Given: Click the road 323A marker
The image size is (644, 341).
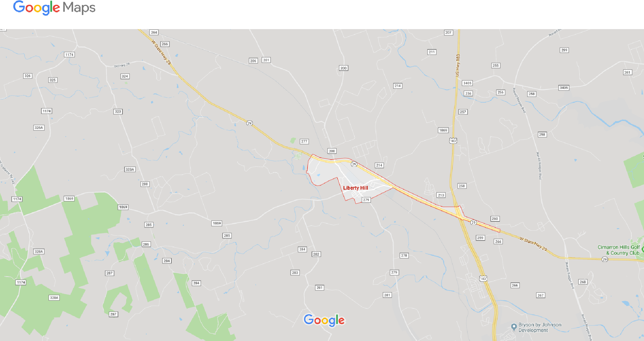Looking at the screenshot, I should tap(130, 170).
